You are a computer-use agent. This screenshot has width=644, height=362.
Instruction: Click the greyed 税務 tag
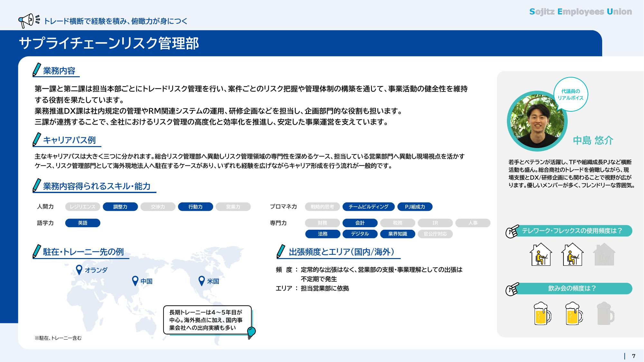[x=398, y=223]
